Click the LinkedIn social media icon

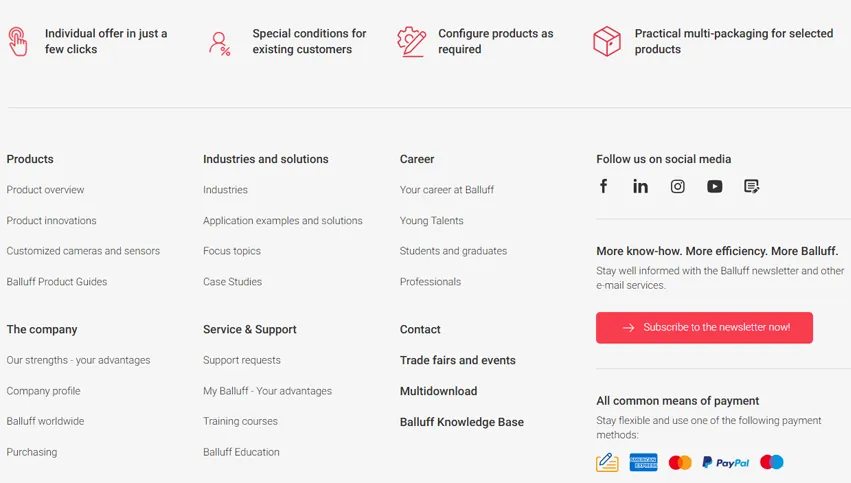coord(640,186)
